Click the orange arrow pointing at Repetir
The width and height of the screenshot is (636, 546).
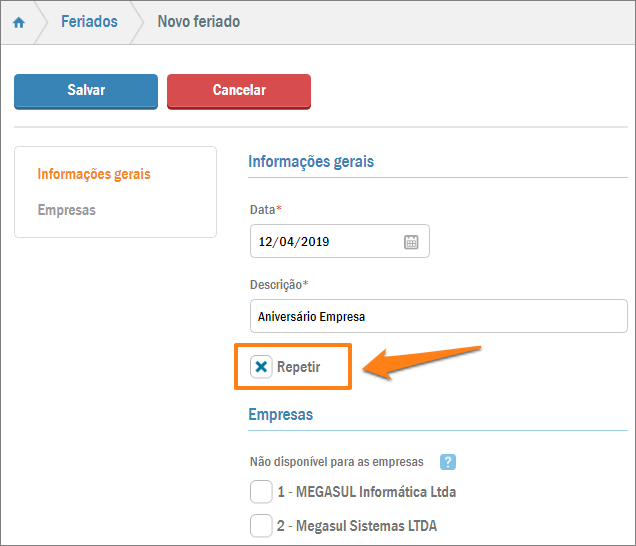click(x=420, y=362)
